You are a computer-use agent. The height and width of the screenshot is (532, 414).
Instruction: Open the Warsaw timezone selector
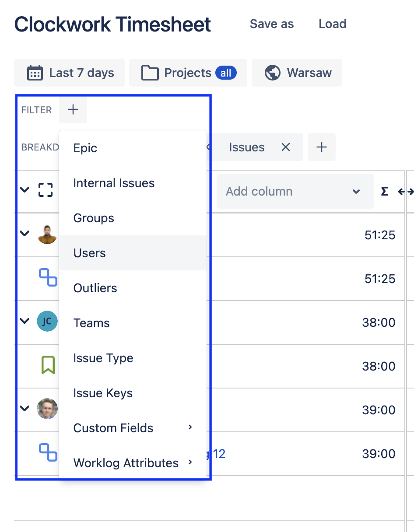pyautogui.click(x=298, y=73)
